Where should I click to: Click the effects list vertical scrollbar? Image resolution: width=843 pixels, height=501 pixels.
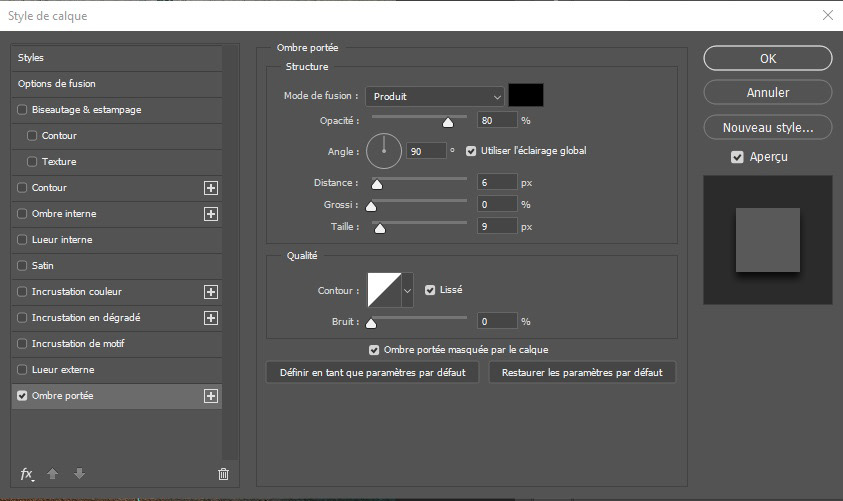tap(230, 252)
